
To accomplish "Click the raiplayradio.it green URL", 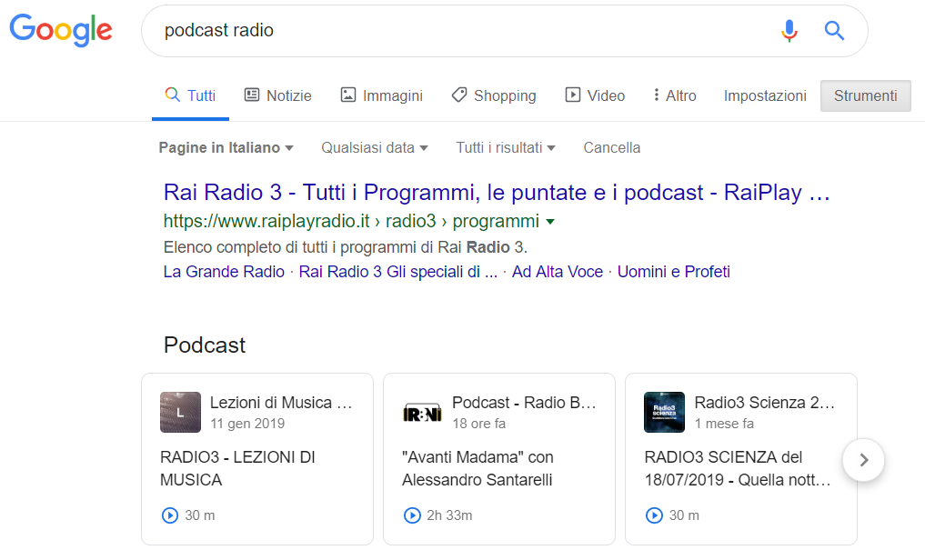I will (351, 221).
